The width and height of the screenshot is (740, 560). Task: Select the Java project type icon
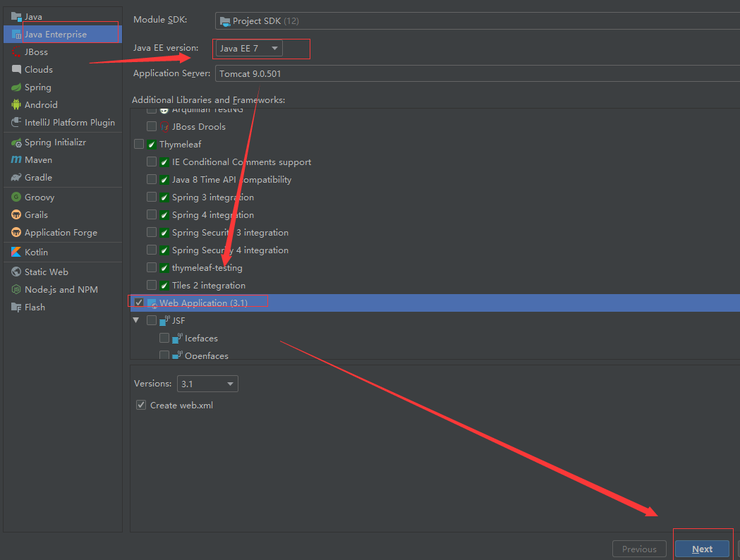pos(16,16)
